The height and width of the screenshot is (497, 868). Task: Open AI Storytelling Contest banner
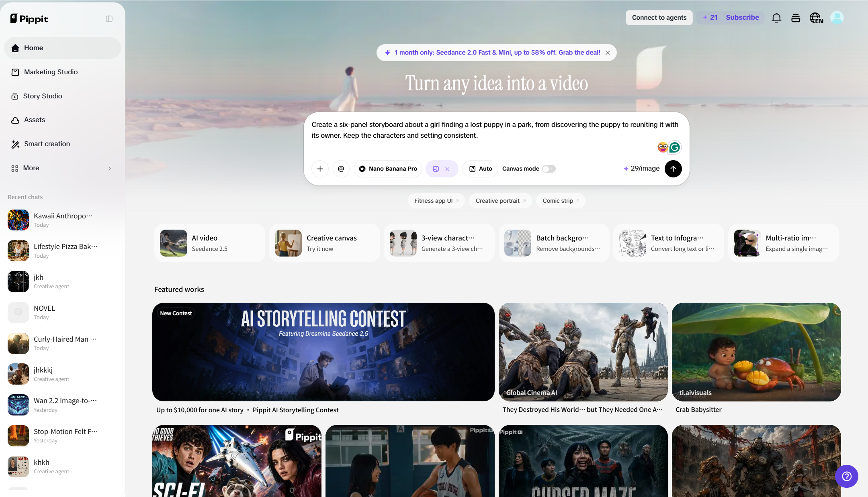pos(323,352)
